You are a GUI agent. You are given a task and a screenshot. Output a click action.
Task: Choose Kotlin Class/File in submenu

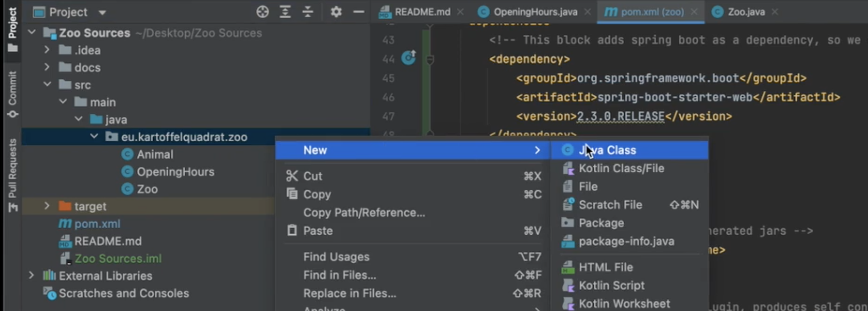[x=621, y=168]
